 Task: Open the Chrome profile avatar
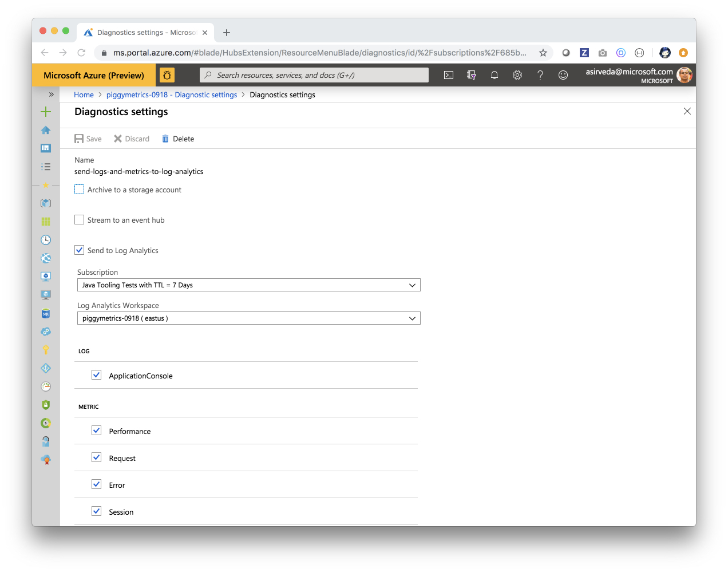(665, 53)
